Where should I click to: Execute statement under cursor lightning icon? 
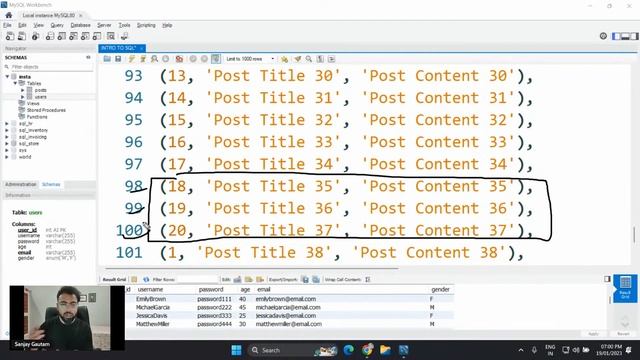143,59
